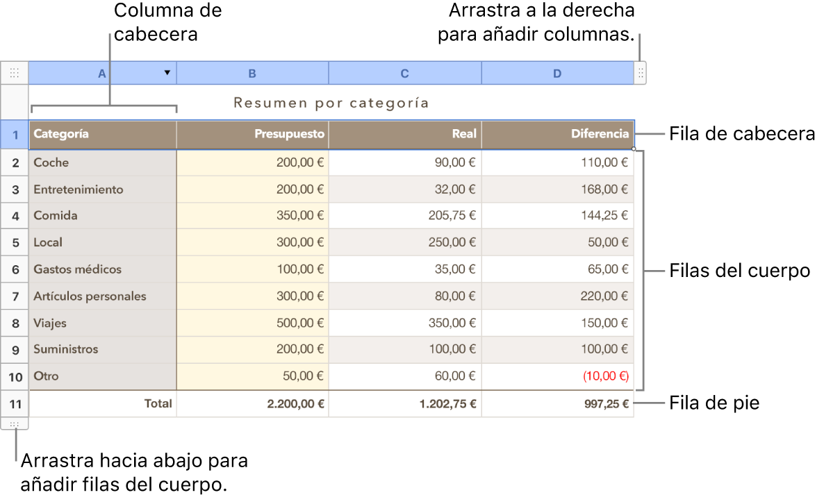Select the table title Resumen por categoría
Image resolution: width=824 pixels, height=504 pixels.
[331, 102]
